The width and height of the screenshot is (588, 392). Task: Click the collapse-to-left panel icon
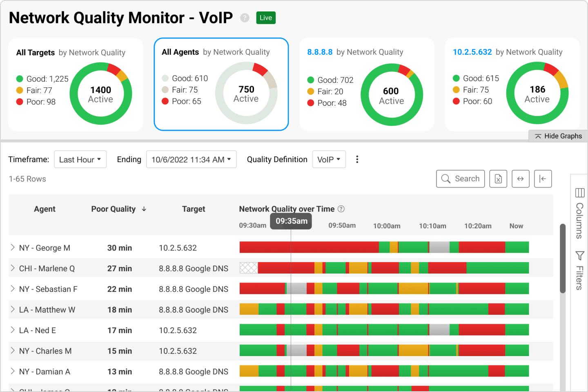point(543,178)
